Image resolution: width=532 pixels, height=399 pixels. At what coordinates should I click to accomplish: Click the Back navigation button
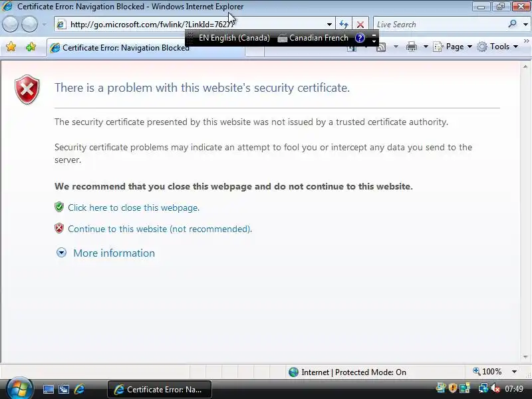click(x=10, y=24)
